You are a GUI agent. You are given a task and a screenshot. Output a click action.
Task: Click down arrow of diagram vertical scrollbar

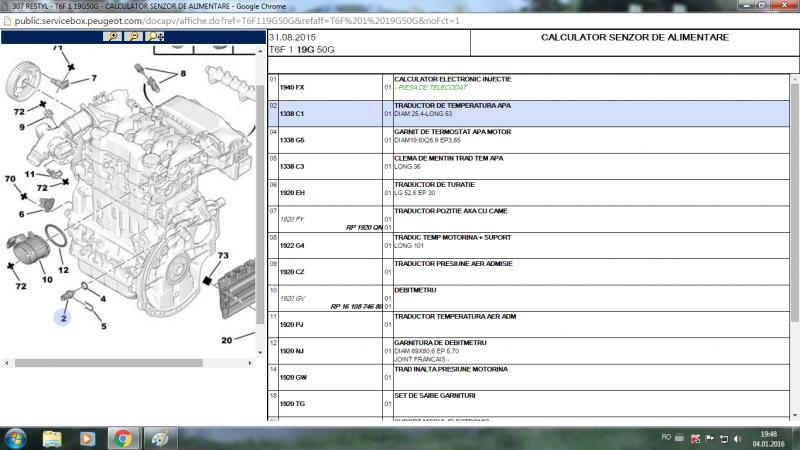tap(260, 353)
